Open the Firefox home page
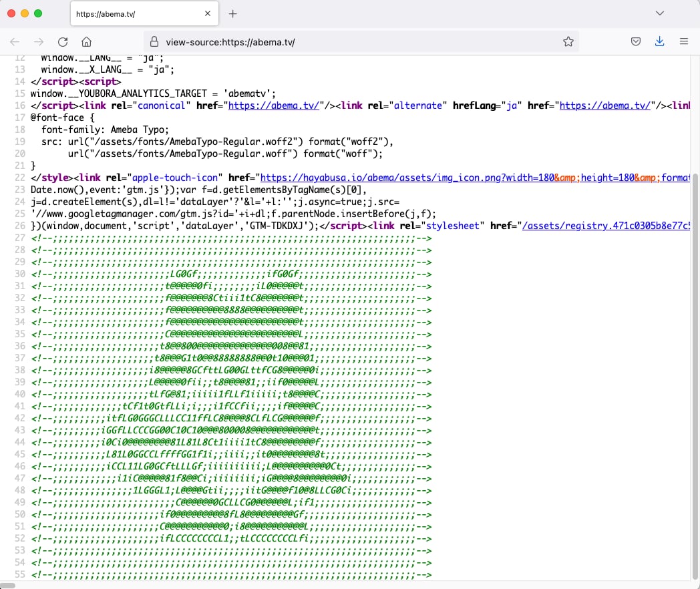 (87, 42)
